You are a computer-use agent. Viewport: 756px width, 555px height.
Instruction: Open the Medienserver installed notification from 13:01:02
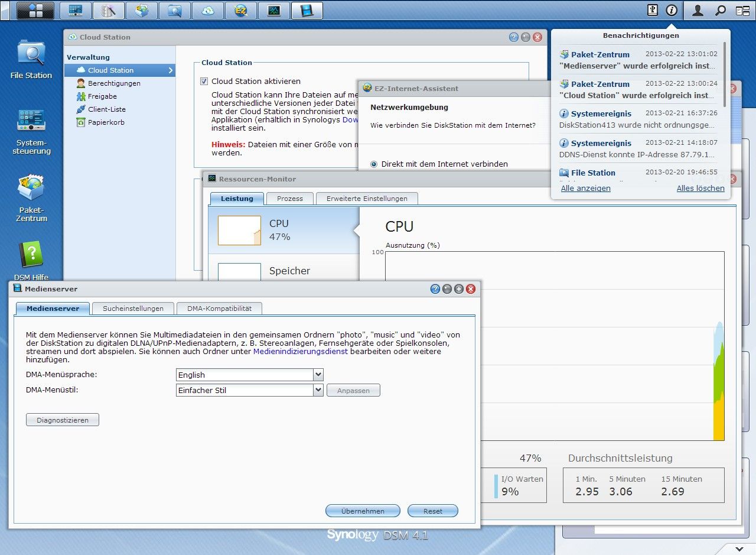coord(638,60)
